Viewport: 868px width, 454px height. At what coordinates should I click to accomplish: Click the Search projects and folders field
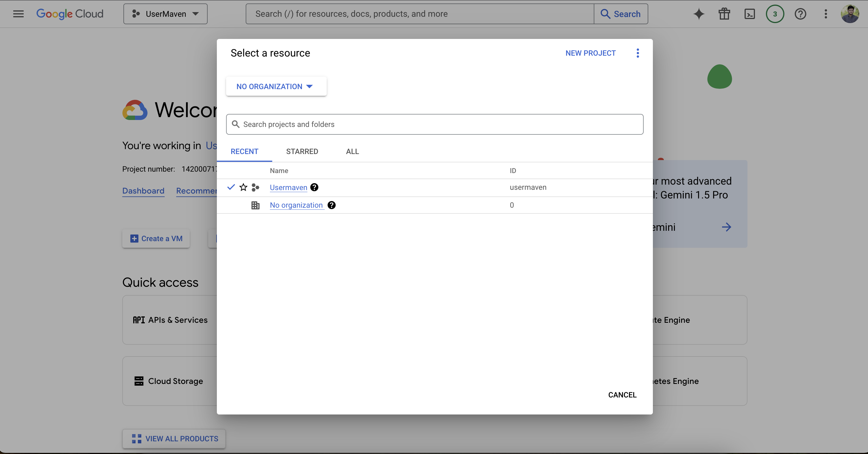click(x=435, y=124)
